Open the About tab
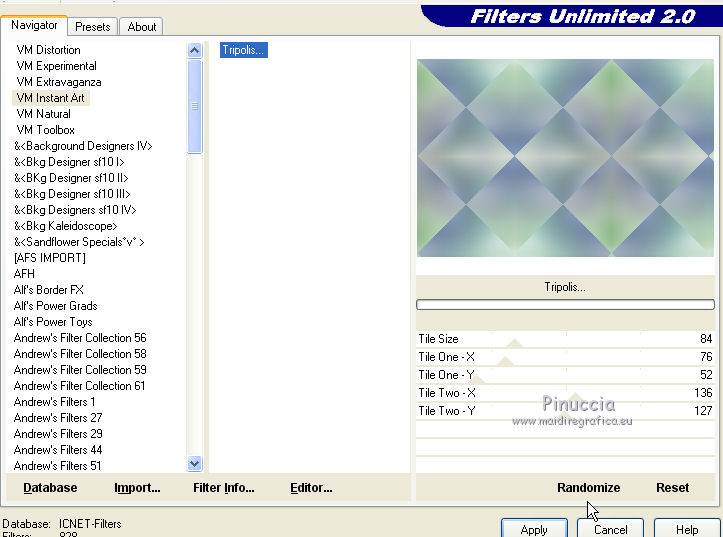The height and width of the screenshot is (537, 723). [142, 27]
